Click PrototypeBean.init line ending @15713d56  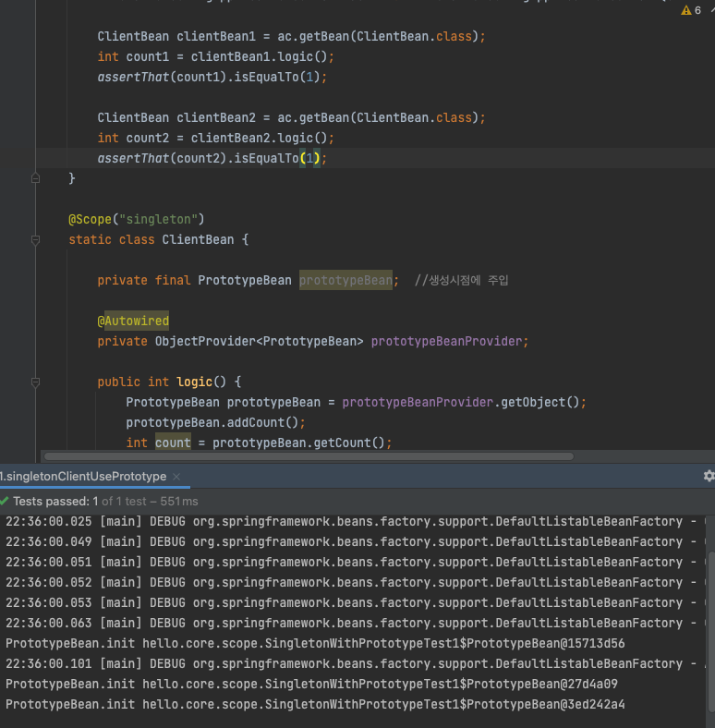[315, 644]
